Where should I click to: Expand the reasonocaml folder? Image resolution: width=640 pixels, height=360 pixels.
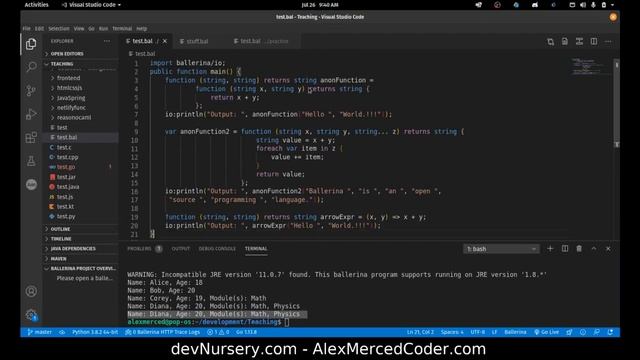click(x=81, y=118)
